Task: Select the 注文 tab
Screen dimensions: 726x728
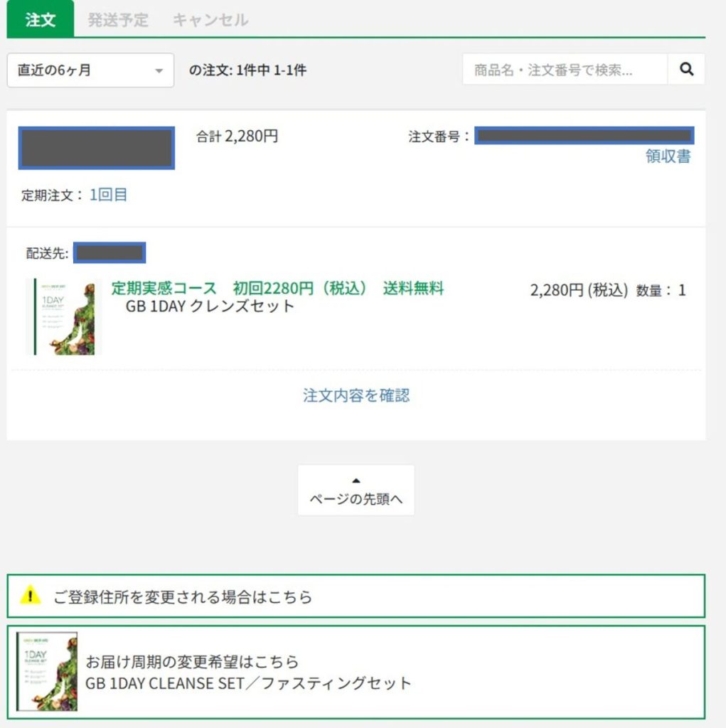Action: 38,21
